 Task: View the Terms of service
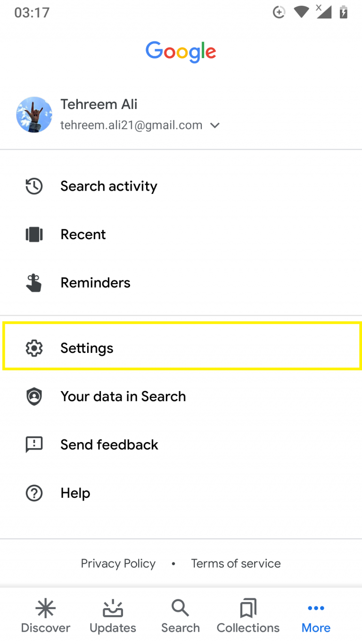(x=236, y=563)
